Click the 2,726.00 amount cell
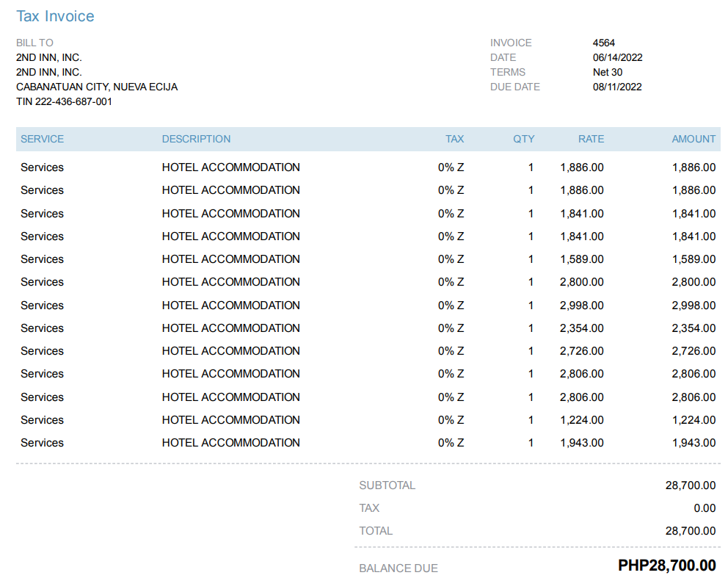 [x=694, y=351]
